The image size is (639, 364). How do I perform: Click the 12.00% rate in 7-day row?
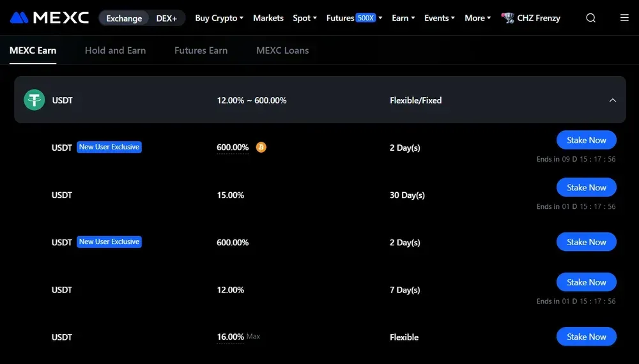click(230, 290)
